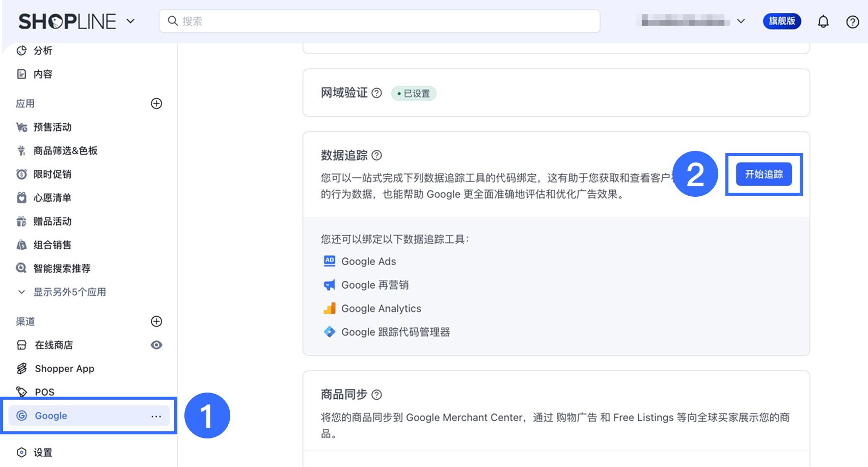Click the notification bell icon
Viewport: 868px width, 467px height.
click(823, 21)
